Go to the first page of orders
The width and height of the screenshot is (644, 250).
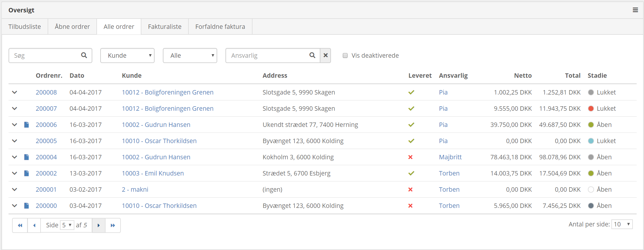click(x=20, y=225)
